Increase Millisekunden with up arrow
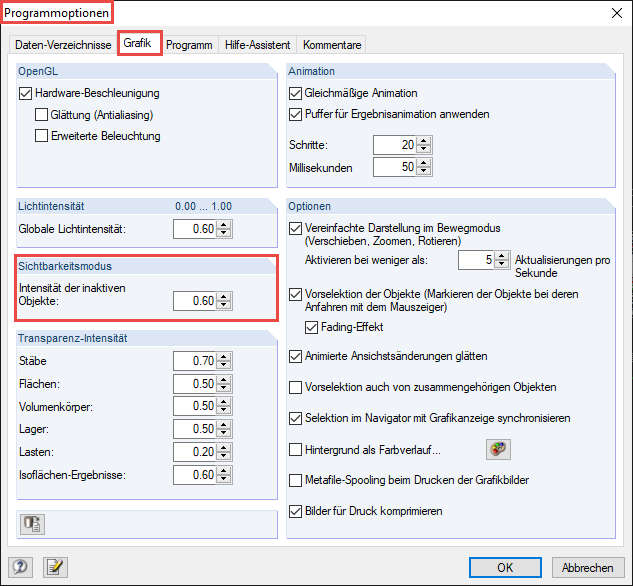633x586 pixels. pyautogui.click(x=423, y=163)
